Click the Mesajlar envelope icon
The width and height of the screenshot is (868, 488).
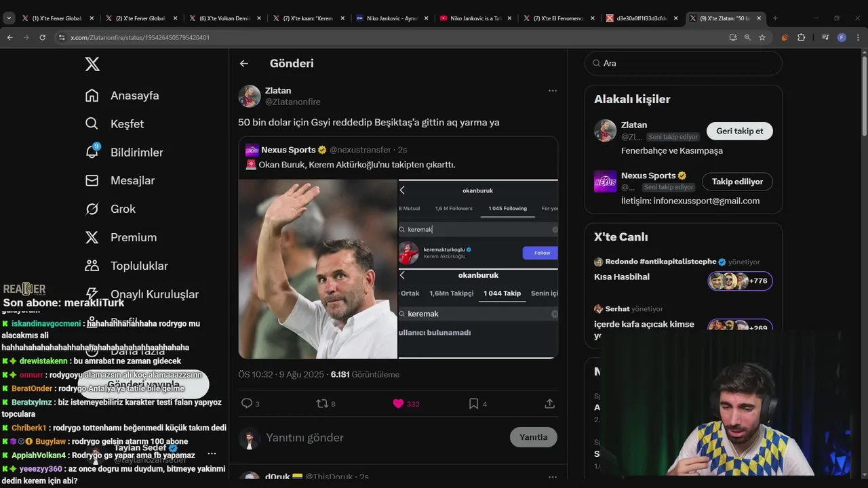tap(92, 180)
